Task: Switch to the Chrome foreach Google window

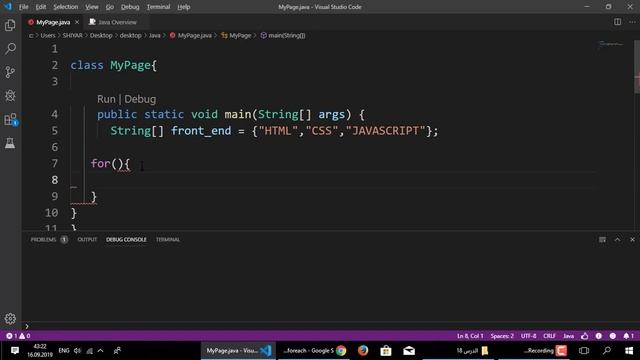Action: click(314, 351)
